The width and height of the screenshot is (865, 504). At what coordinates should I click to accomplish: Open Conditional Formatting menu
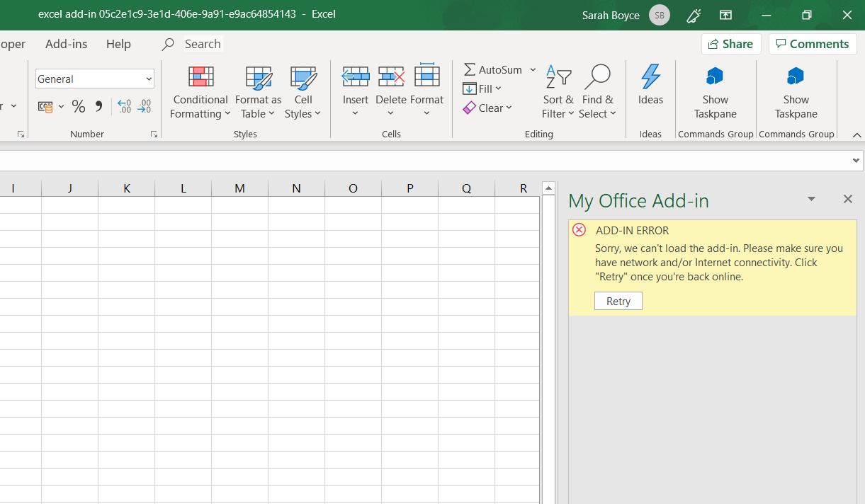200,93
